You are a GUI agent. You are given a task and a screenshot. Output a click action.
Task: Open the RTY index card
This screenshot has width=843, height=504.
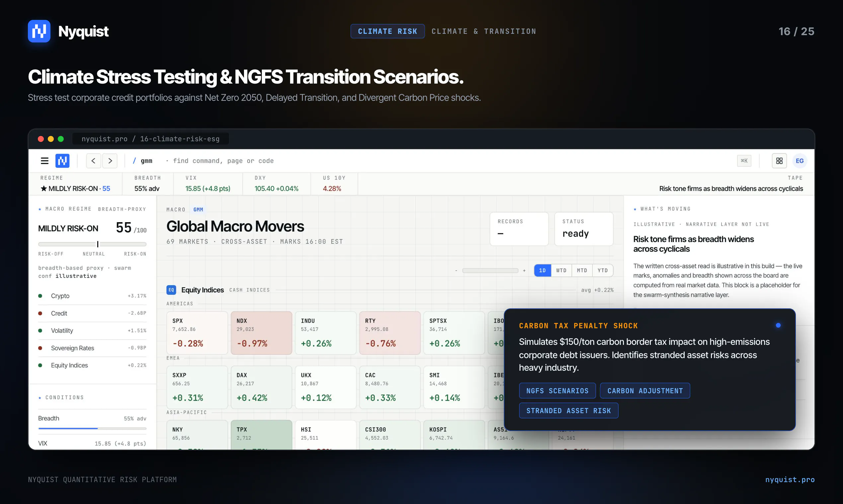click(x=390, y=333)
